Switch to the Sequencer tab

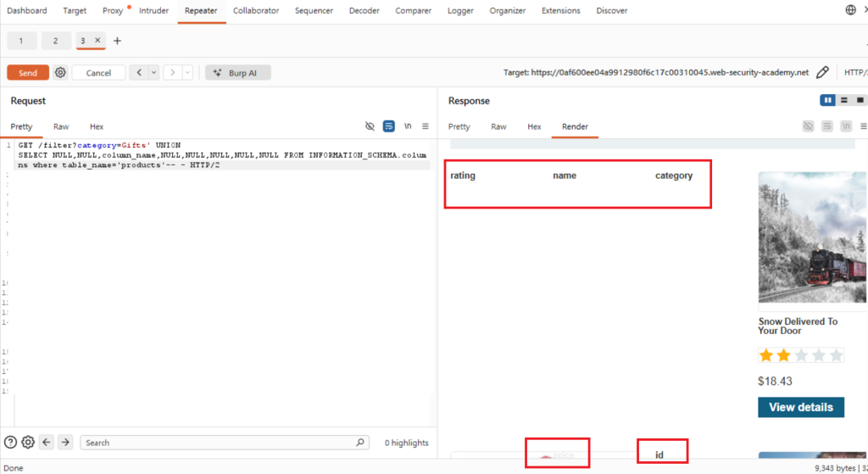tap(314, 10)
